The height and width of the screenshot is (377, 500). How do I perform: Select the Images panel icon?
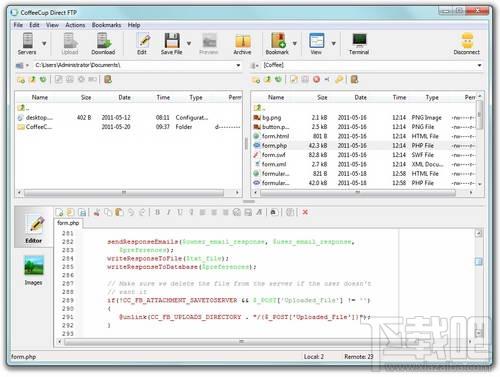point(33,270)
